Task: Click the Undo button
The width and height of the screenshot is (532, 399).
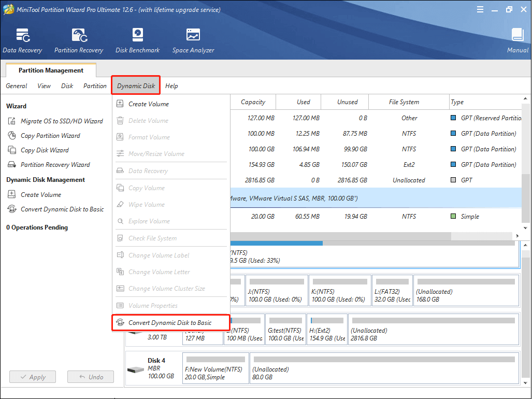Action: [x=91, y=377]
